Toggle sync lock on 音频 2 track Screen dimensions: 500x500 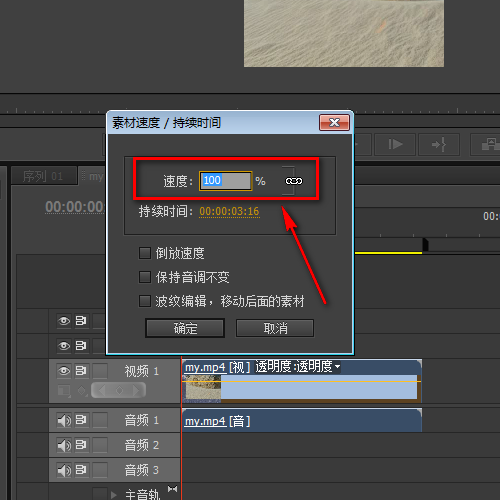(x=81, y=445)
